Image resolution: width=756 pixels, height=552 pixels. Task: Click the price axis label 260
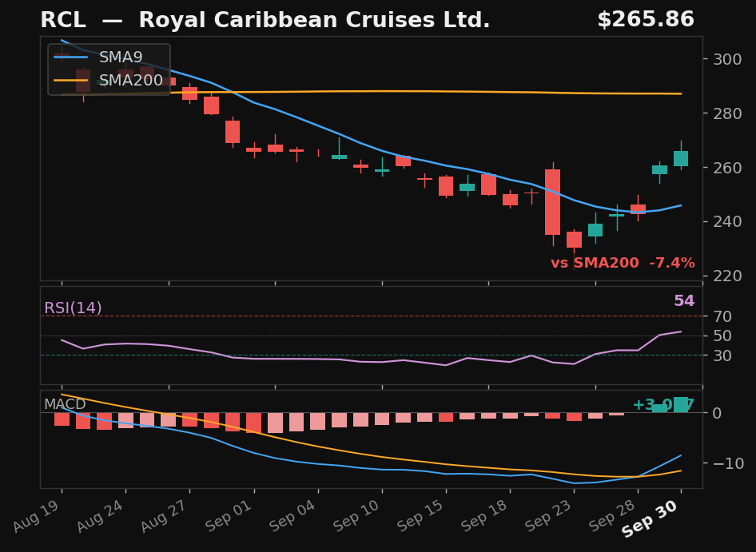click(727, 168)
